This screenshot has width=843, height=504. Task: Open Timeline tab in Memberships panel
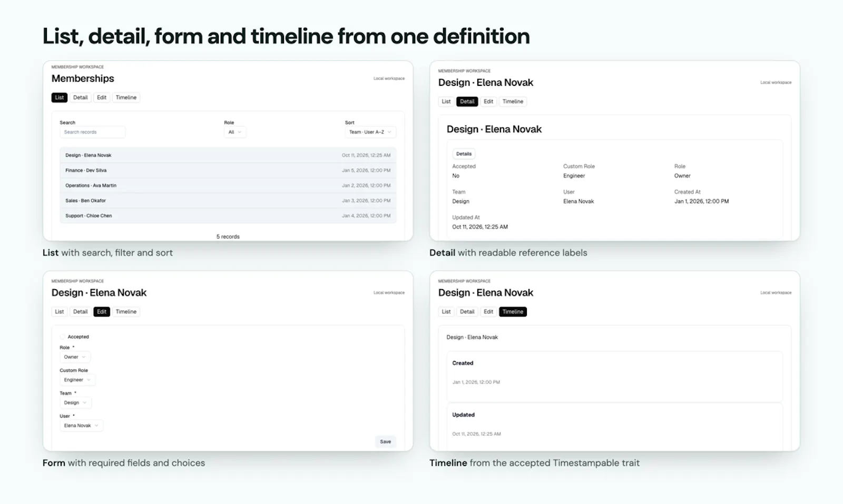[x=126, y=97]
